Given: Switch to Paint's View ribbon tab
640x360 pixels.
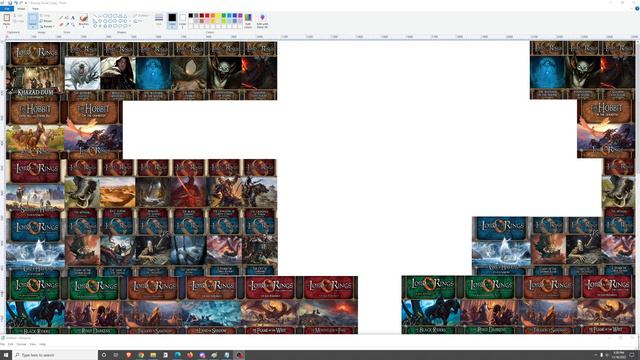Looking at the screenshot, I should pos(35,9).
